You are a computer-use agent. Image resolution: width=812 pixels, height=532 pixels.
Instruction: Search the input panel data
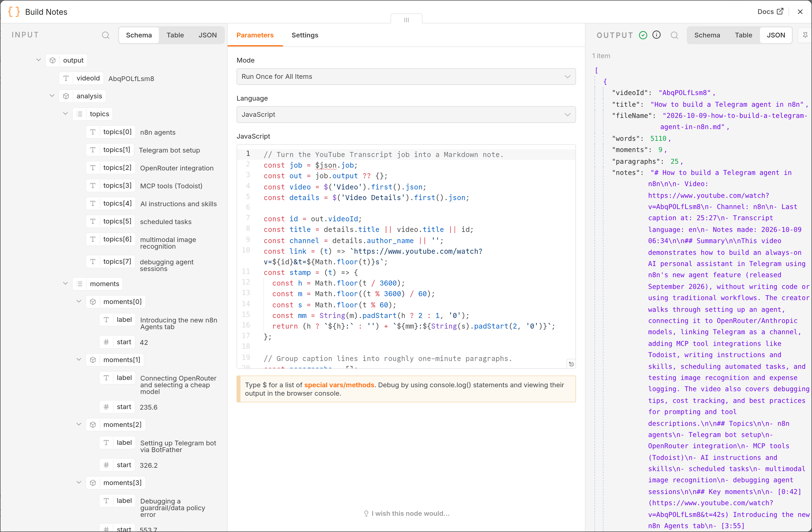point(106,35)
